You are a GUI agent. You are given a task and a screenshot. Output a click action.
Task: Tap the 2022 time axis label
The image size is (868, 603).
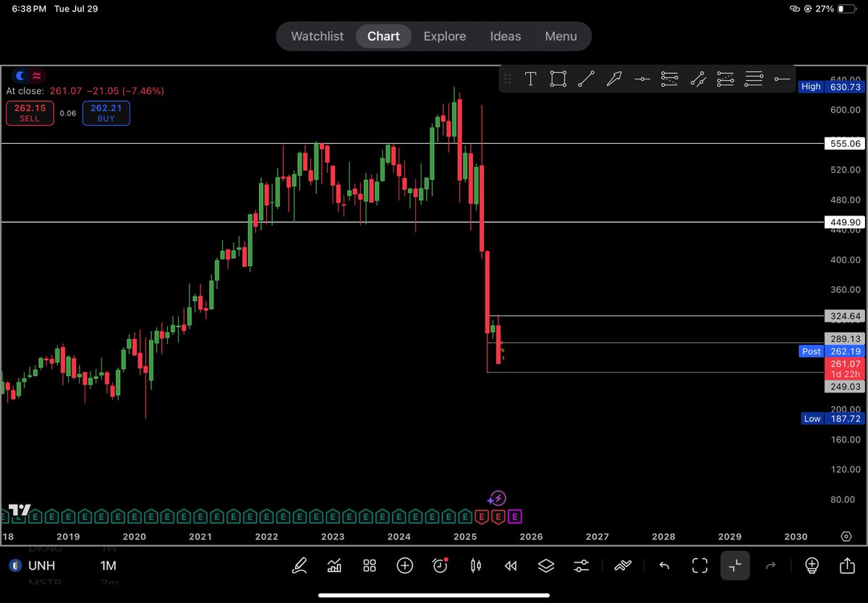click(266, 536)
